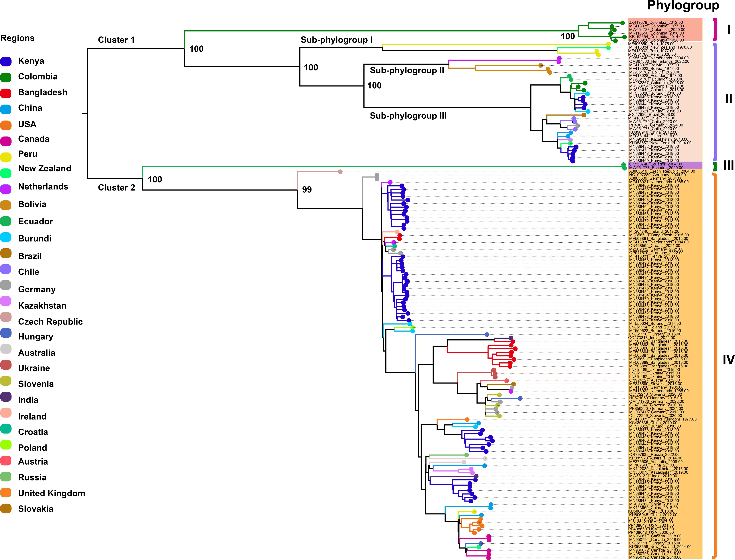Click the Cluster 2 label

tap(116, 188)
